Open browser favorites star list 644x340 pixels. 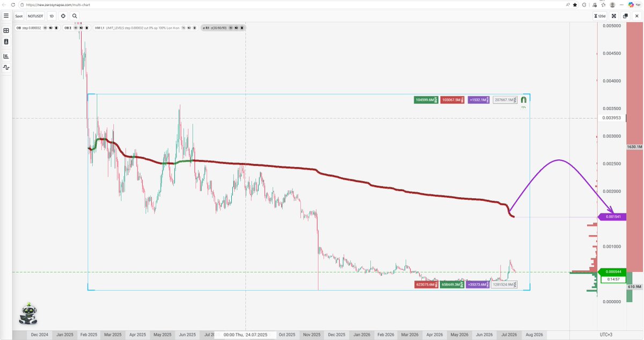pos(603,5)
